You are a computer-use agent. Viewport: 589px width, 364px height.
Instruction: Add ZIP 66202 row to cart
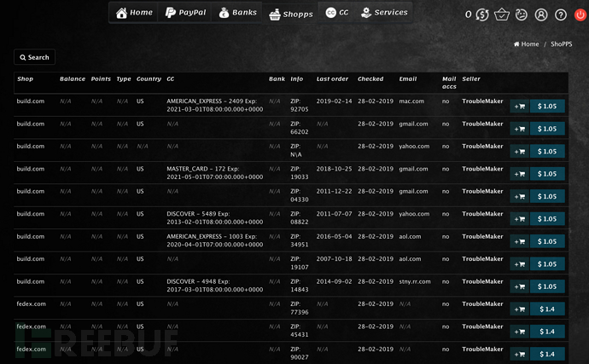point(520,129)
